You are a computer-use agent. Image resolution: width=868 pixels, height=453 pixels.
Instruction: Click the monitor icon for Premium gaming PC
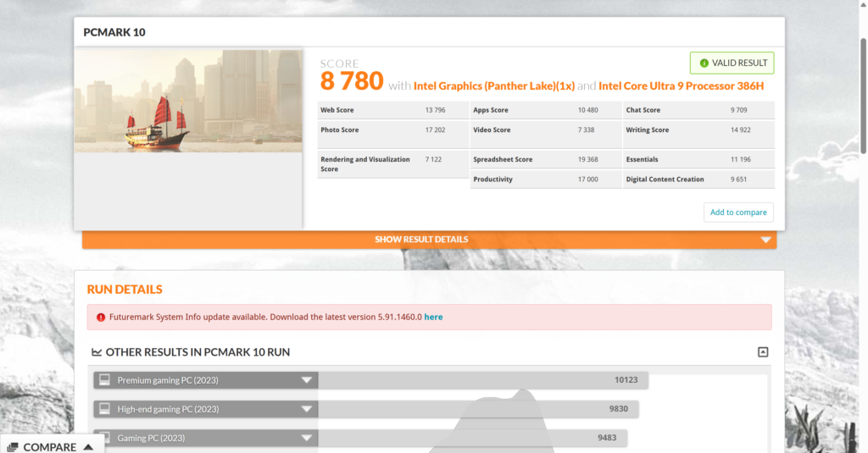pos(104,380)
